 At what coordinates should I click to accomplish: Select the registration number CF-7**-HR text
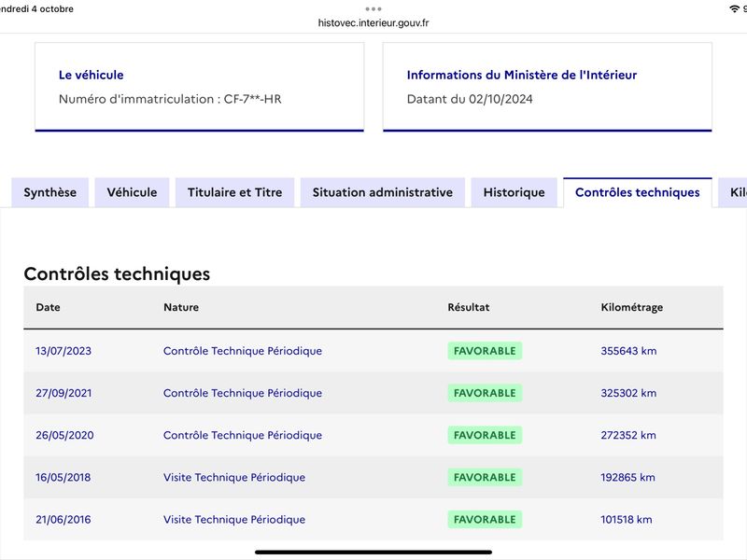point(252,99)
